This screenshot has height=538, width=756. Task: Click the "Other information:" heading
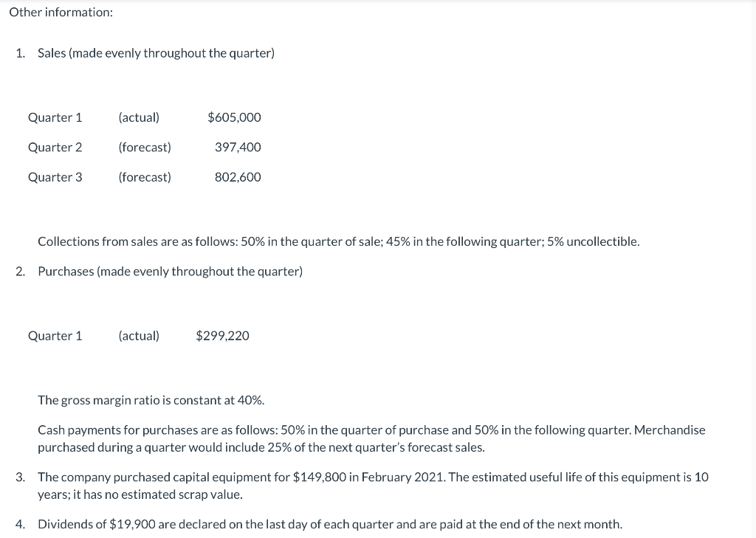tap(61, 13)
